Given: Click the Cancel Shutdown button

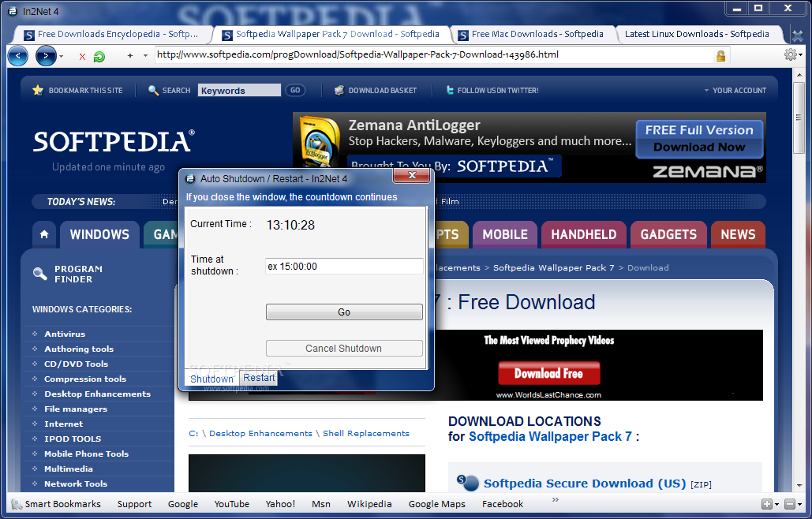Looking at the screenshot, I should [344, 349].
